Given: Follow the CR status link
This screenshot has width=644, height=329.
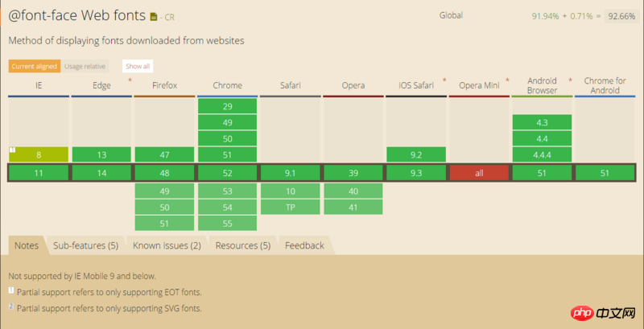Looking at the screenshot, I should pyautogui.click(x=170, y=17).
